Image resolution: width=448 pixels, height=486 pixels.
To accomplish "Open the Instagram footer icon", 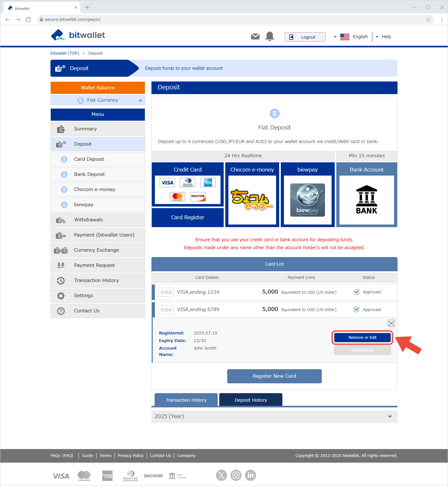I will tap(236, 475).
